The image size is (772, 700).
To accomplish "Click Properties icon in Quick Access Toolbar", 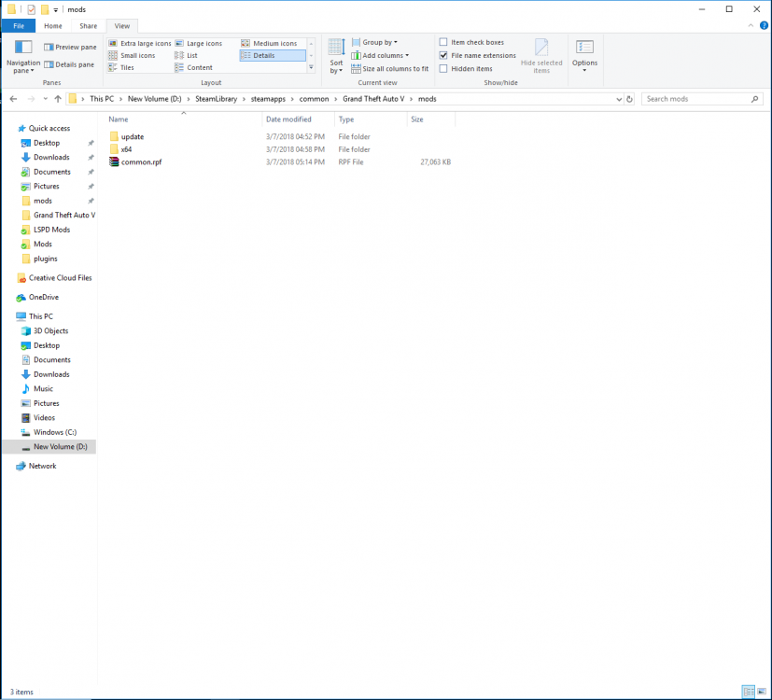I will pyautogui.click(x=31, y=9).
